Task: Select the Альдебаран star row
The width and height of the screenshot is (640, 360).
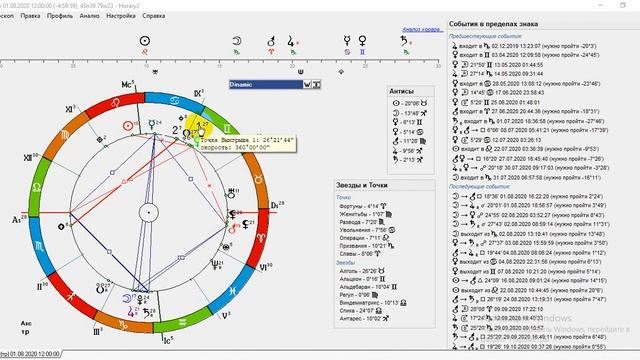Action: click(x=368, y=287)
